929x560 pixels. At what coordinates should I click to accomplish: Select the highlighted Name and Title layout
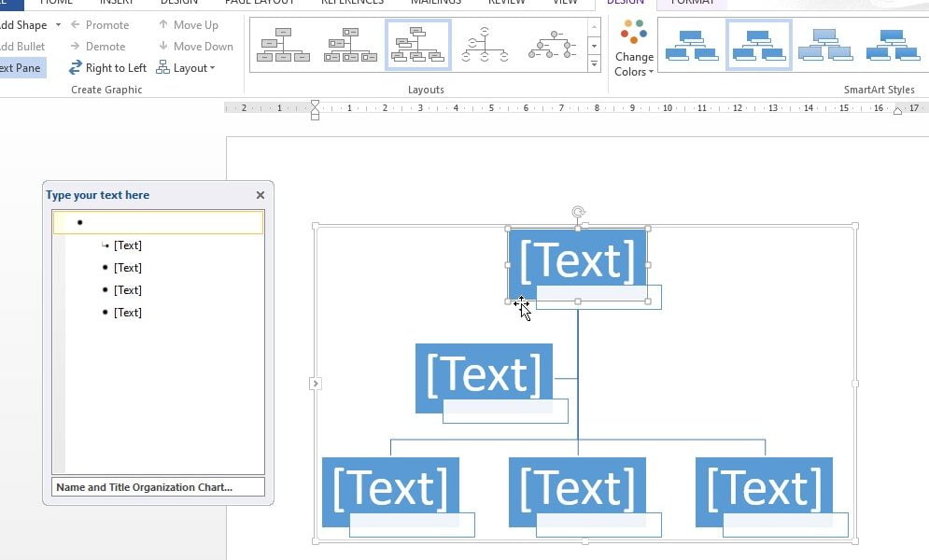(418, 45)
